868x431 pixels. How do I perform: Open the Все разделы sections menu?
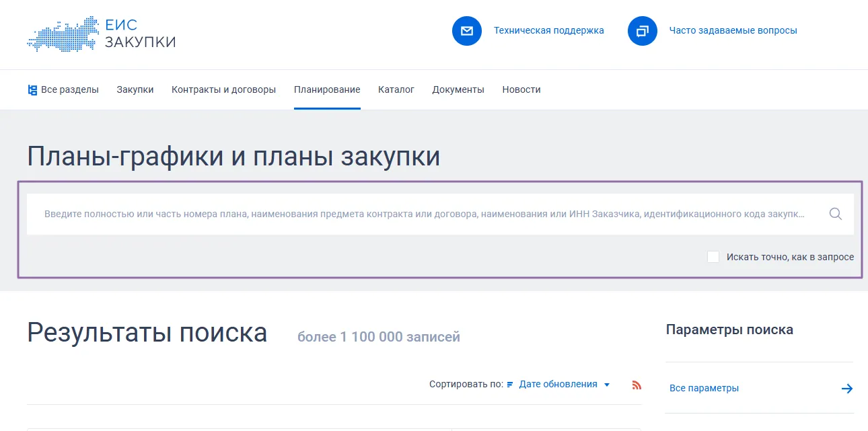point(63,89)
